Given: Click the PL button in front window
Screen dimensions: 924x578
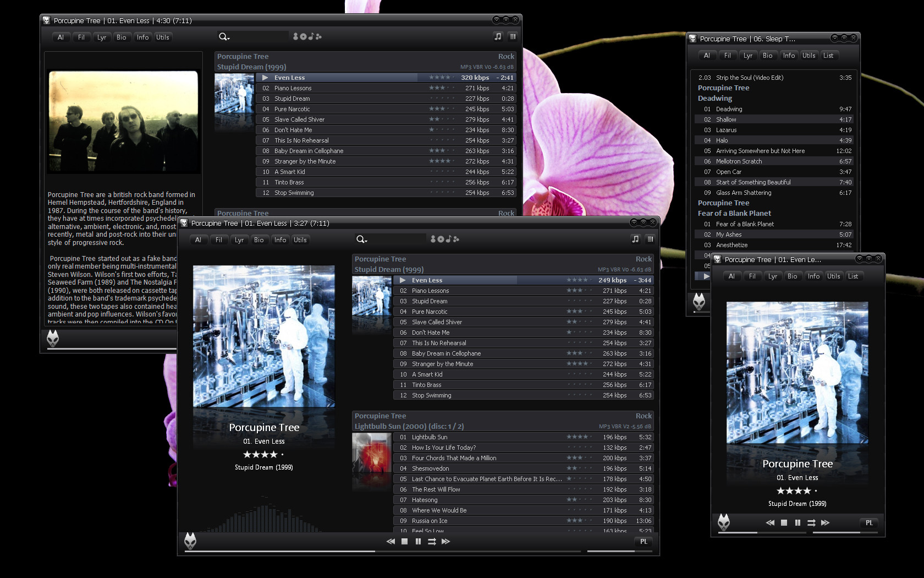Looking at the screenshot, I should pyautogui.click(x=643, y=542).
